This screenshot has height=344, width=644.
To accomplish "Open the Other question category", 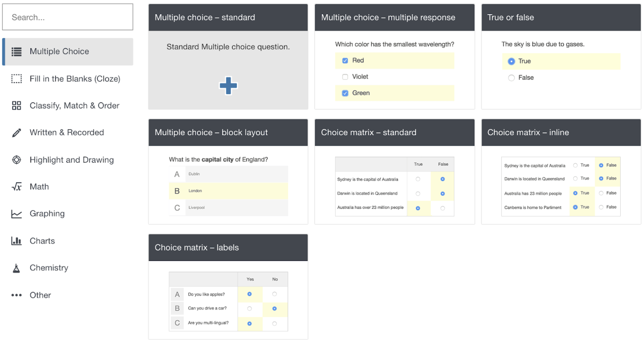I will [x=40, y=295].
